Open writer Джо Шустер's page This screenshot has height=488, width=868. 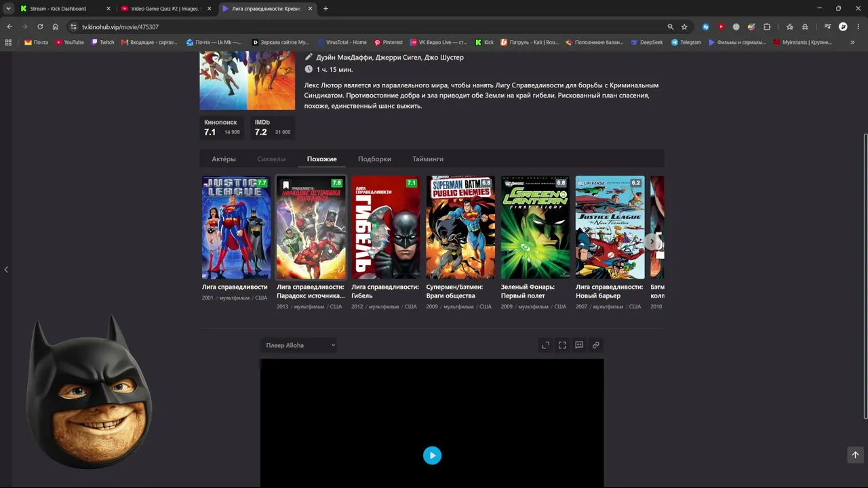[444, 58]
